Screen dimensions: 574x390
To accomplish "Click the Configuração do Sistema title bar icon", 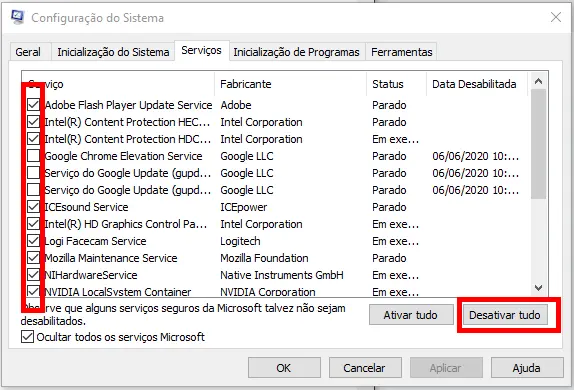I will pyautogui.click(x=17, y=17).
